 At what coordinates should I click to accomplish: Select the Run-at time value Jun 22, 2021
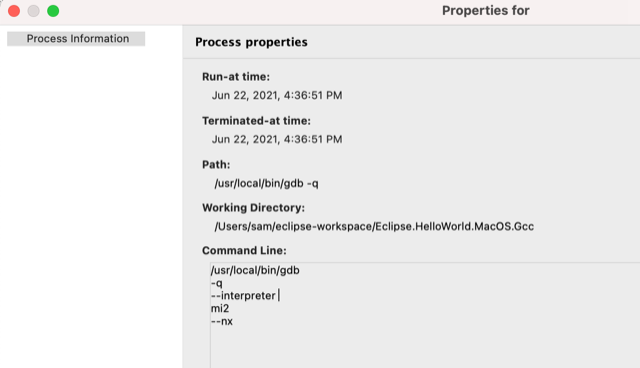coord(277,95)
